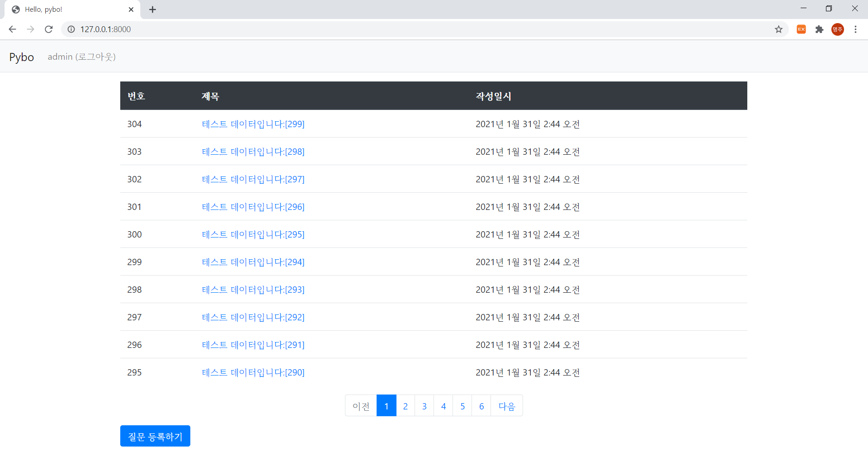This screenshot has width=868, height=466.
Task: Log out via the 로그아웃 link
Action: click(95, 57)
